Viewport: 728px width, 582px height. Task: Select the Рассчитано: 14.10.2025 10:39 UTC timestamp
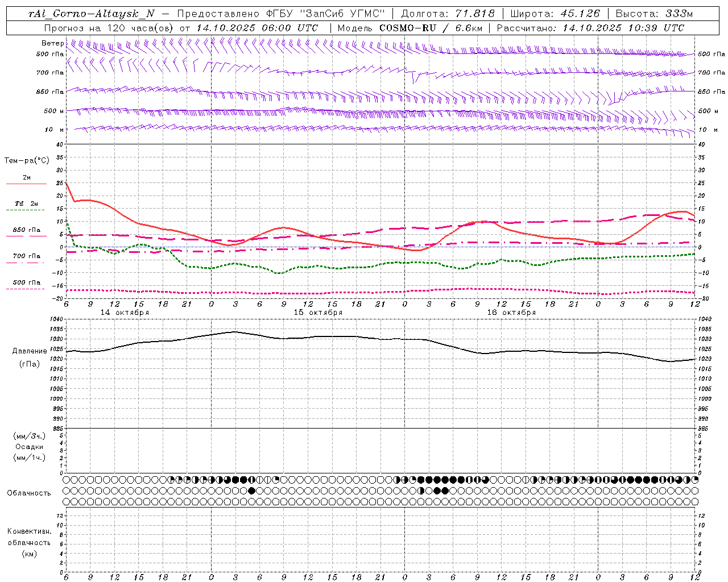tap(590, 28)
